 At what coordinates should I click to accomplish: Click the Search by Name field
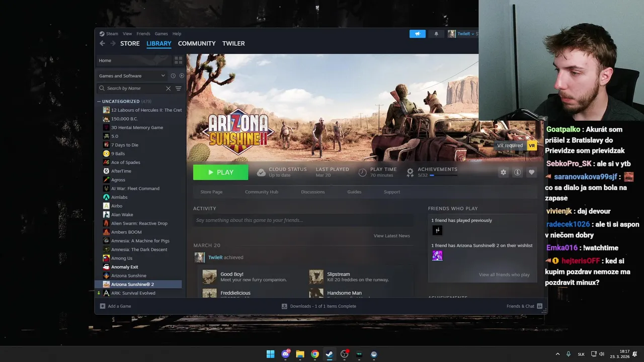click(x=134, y=88)
